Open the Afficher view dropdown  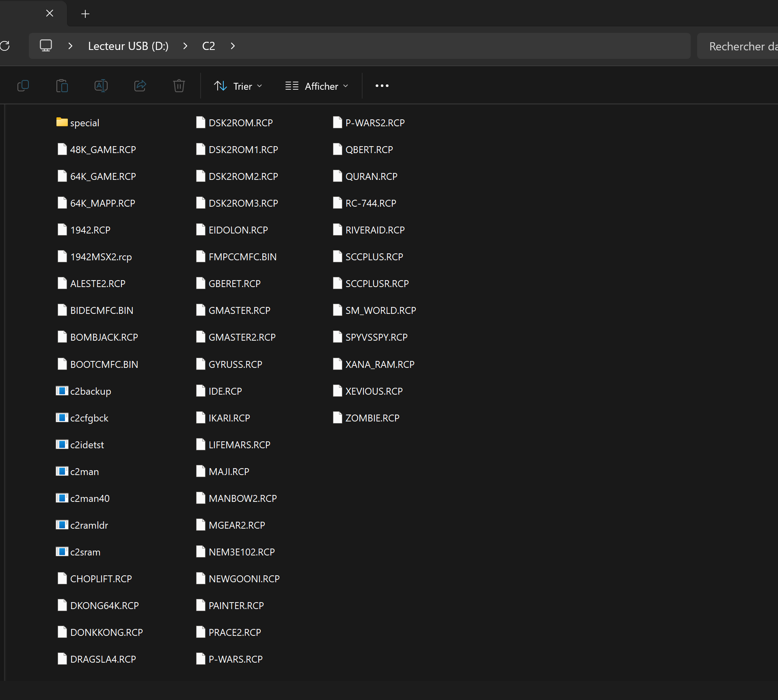(317, 86)
